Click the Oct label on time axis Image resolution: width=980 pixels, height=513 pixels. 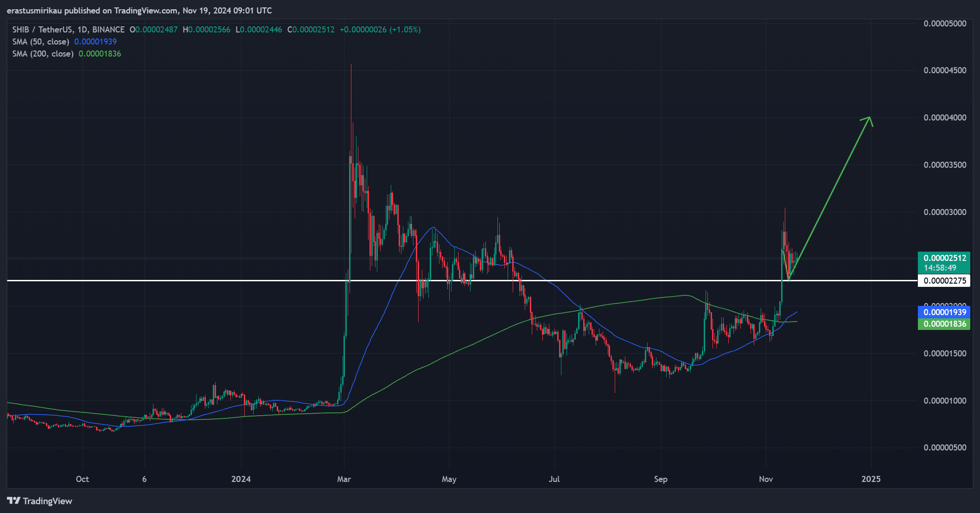coord(82,479)
